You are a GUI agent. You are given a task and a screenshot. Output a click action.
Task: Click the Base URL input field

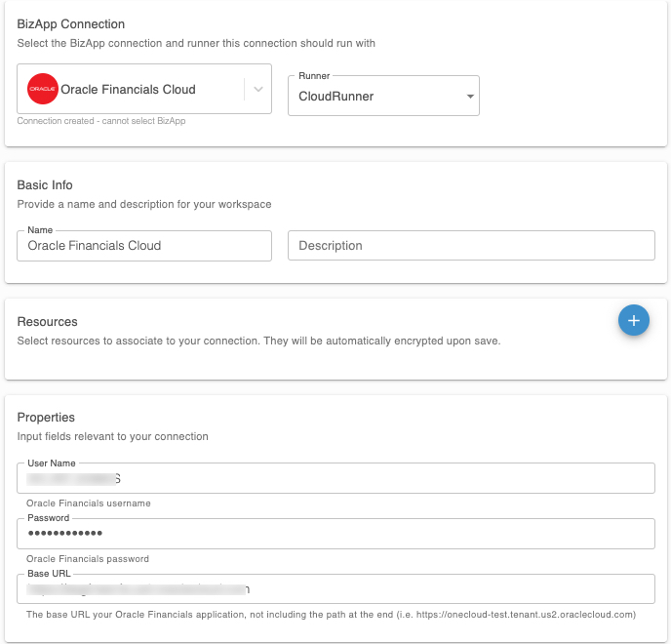[335, 588]
